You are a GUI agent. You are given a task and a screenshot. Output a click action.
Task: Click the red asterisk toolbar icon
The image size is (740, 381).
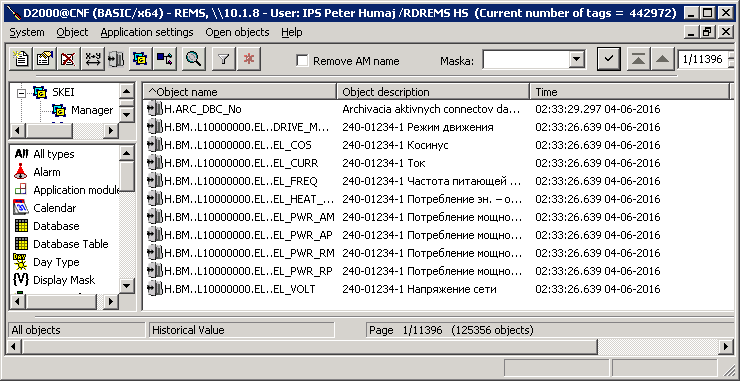coord(249,59)
